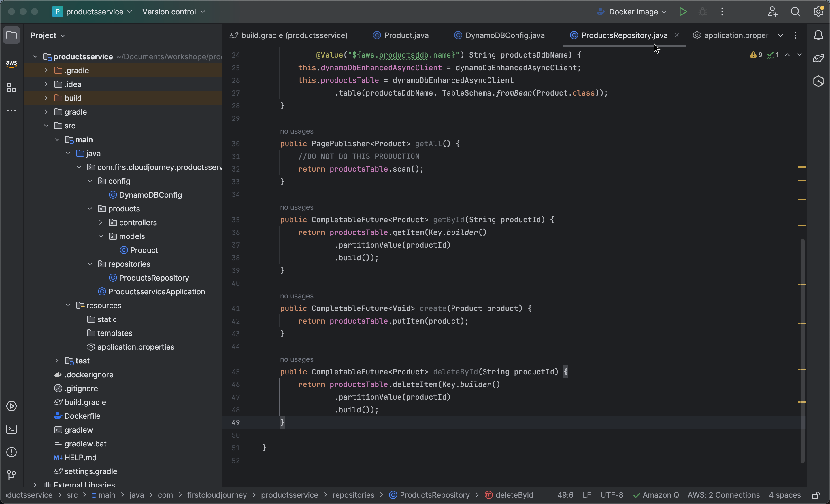Expand the .idea folder

pyautogui.click(x=46, y=84)
